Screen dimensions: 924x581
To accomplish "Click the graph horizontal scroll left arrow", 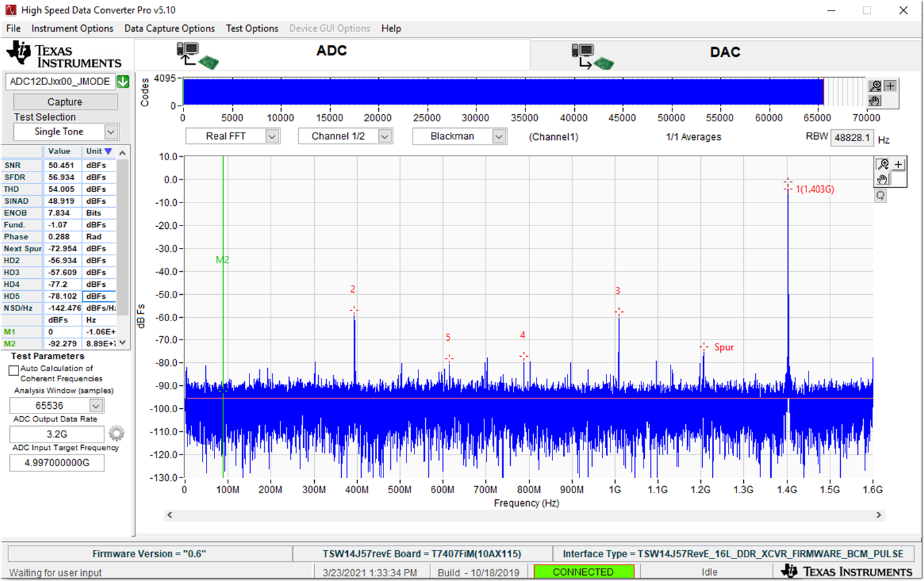I will 170,515.
